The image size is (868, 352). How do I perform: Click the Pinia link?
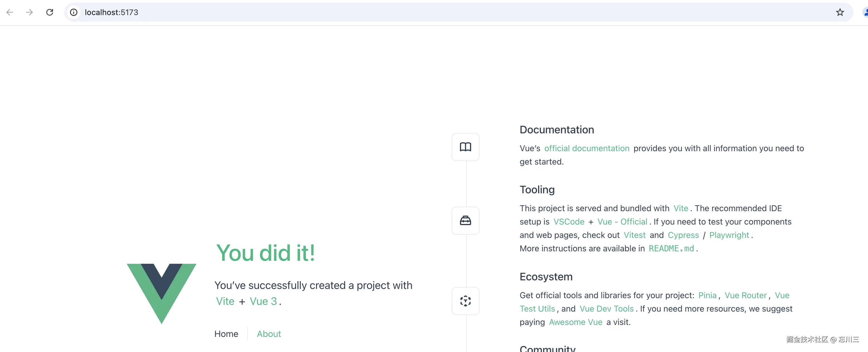coord(707,295)
